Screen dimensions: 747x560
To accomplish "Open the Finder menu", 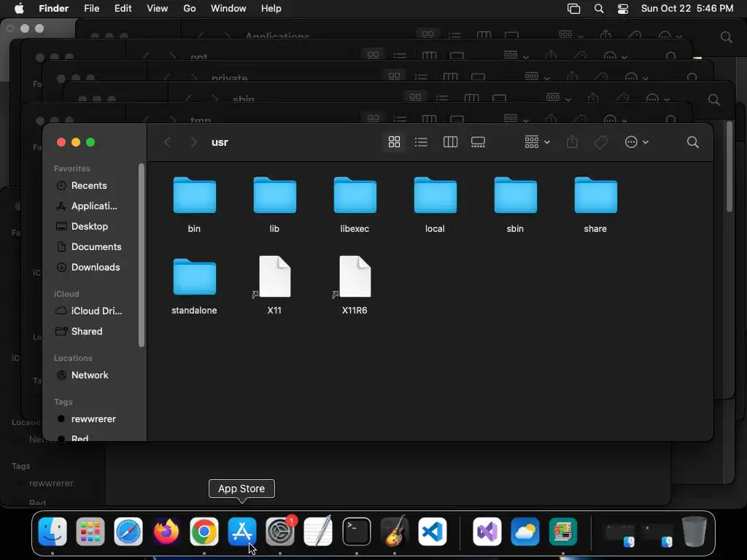I will 53,9.
